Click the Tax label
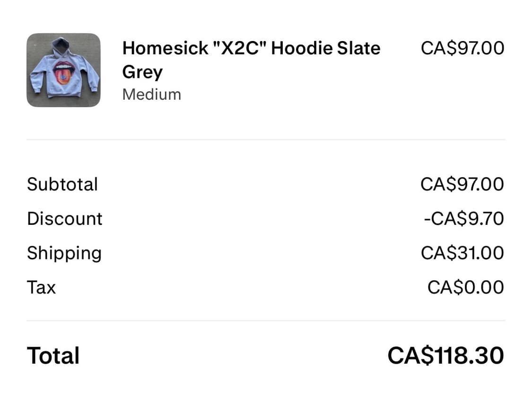The image size is (532, 410). click(x=42, y=287)
